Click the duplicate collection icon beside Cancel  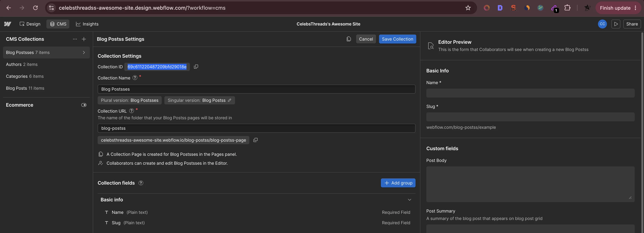coord(349,39)
